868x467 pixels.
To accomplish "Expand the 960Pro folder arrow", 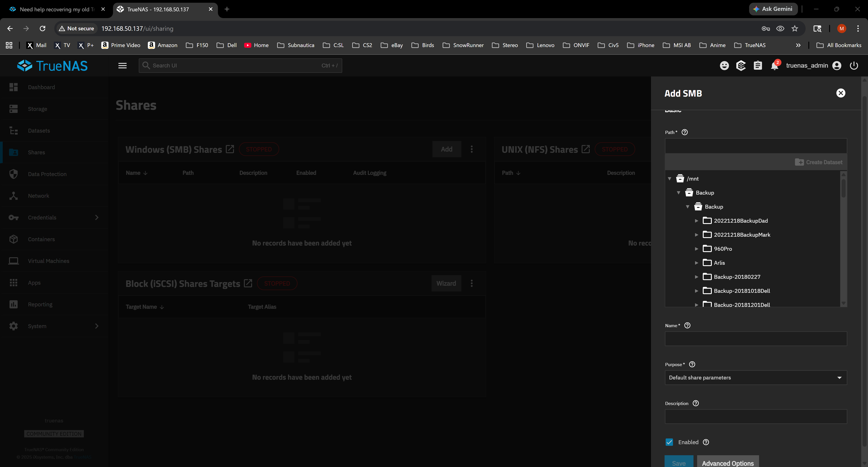I will [x=696, y=249].
